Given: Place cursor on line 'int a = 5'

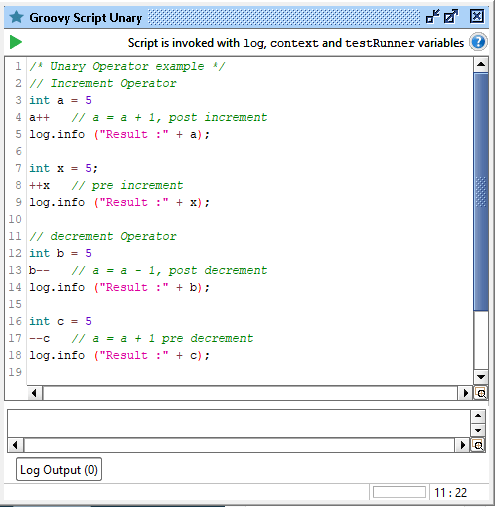Looking at the screenshot, I should (60, 100).
